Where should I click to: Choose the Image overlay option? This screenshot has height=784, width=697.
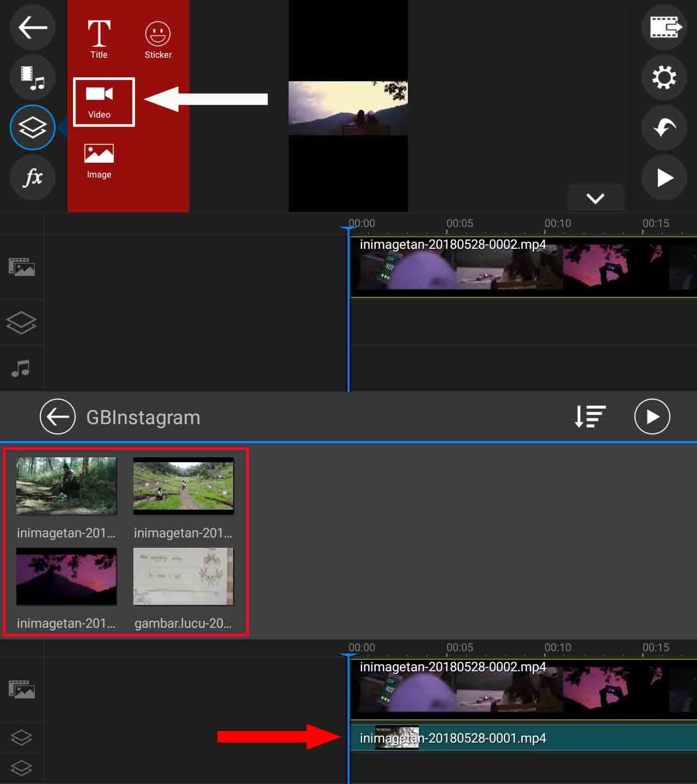coord(99,161)
